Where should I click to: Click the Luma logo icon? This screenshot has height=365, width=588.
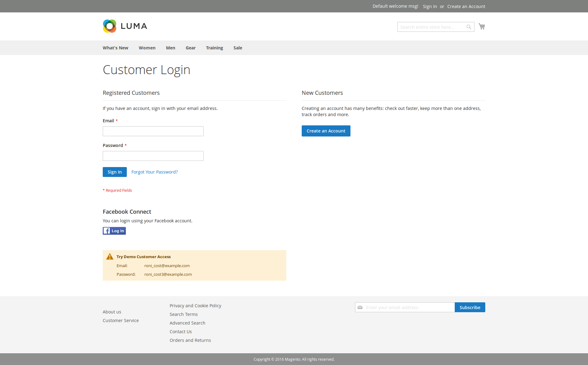[x=110, y=26]
